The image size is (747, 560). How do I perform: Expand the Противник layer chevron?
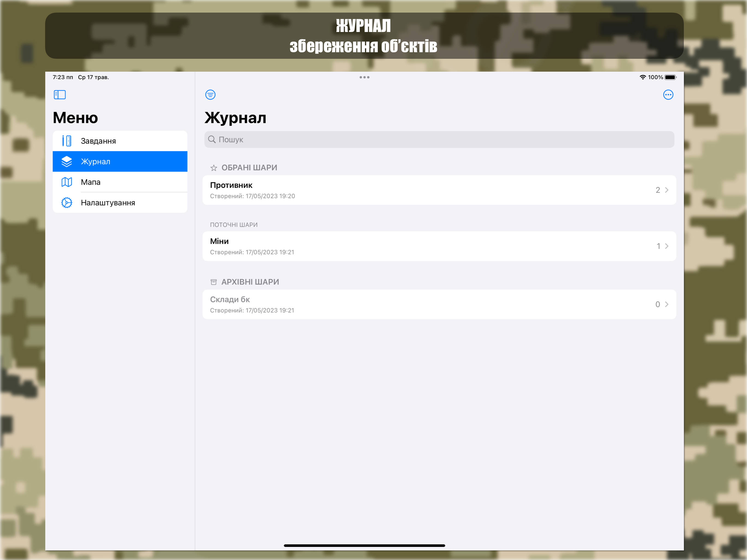tap(666, 190)
